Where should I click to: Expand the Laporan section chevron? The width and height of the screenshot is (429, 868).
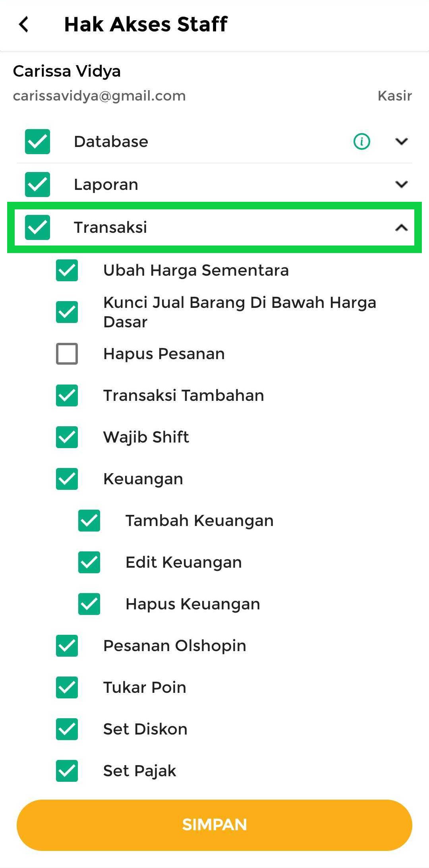coord(402,184)
